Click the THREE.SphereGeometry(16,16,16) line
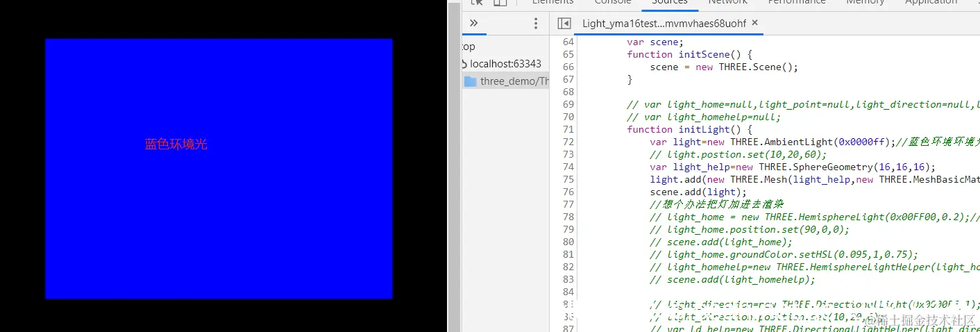This screenshot has width=980, height=332. click(793, 167)
